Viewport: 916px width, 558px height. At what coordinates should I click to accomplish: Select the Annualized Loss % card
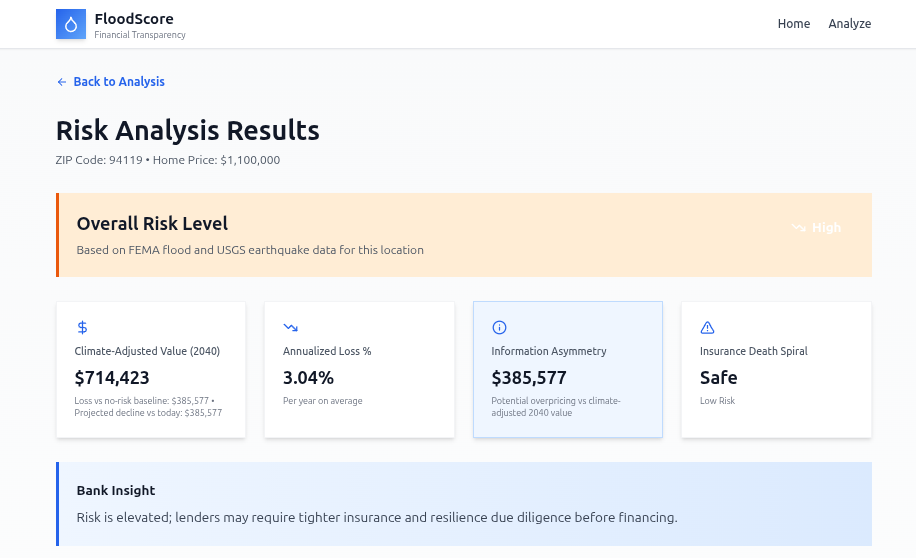tap(359, 369)
